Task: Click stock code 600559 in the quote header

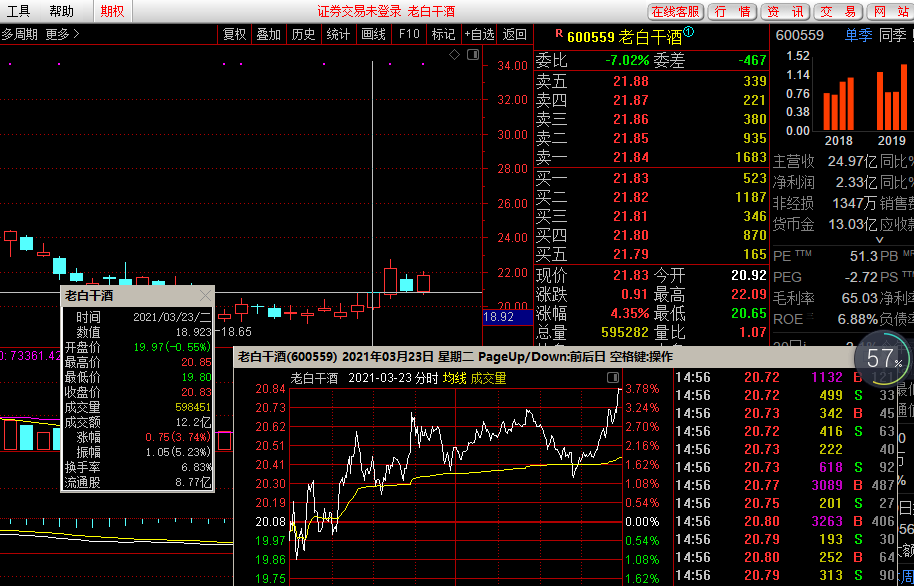Action: point(591,37)
